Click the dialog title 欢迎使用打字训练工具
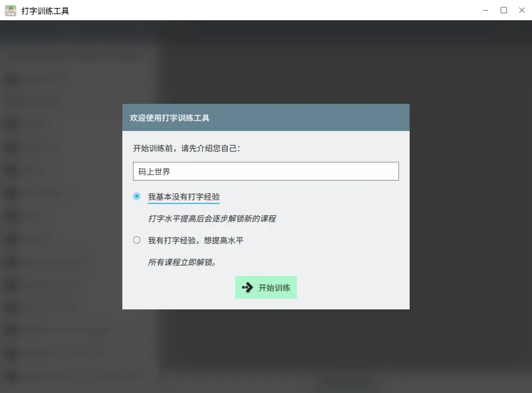 170,118
